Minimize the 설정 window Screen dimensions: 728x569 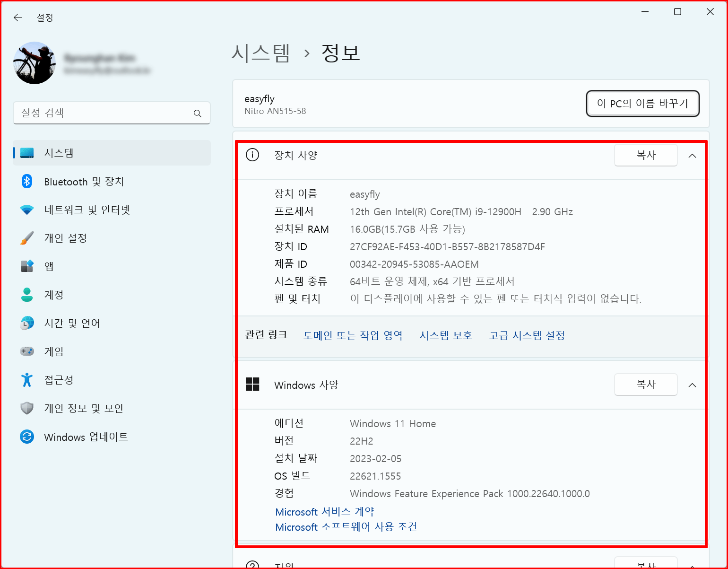pyautogui.click(x=645, y=12)
